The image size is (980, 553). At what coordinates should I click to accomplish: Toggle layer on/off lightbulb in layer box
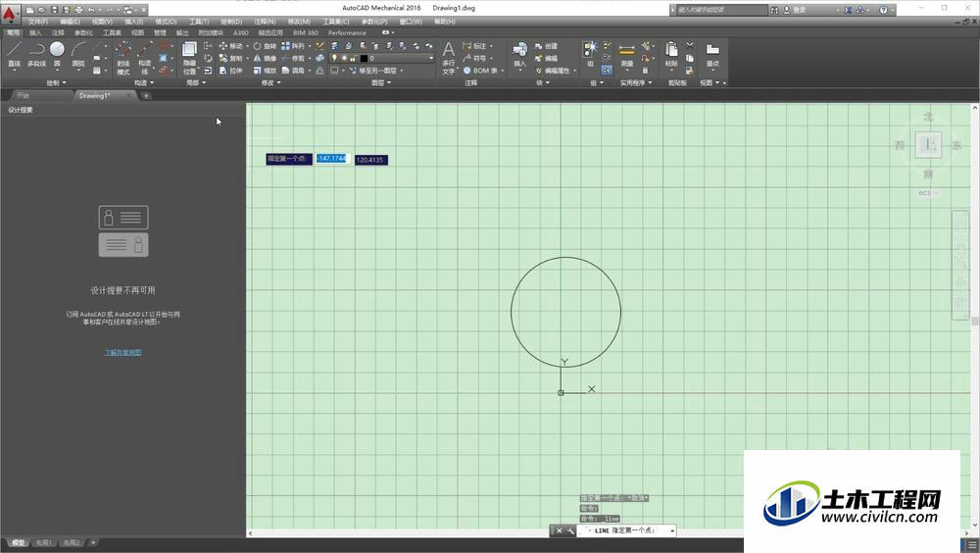click(x=335, y=58)
